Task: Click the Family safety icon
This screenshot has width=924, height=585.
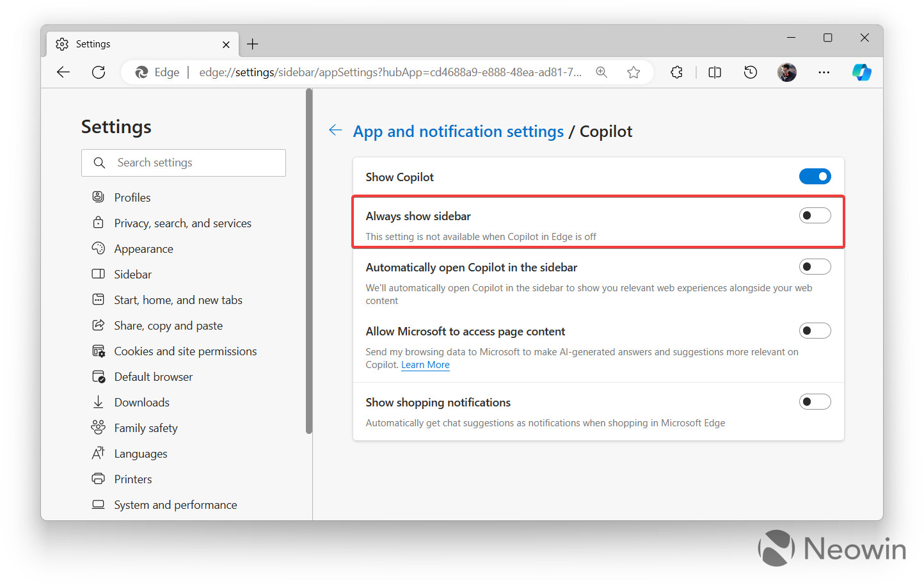Action: point(98,428)
